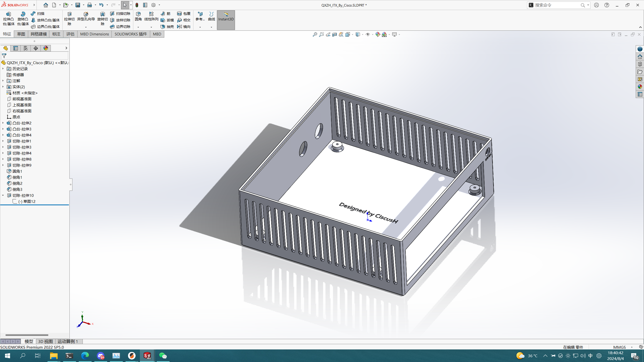
Task: Expand the 实体(2) solid bodies folder
Action: pyautogui.click(x=3, y=87)
